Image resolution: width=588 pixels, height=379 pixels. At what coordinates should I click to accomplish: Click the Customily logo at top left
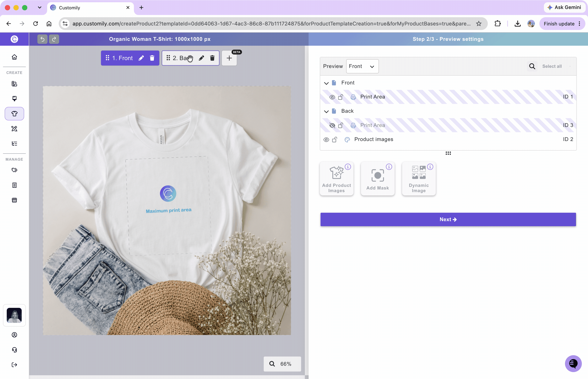[15, 39]
